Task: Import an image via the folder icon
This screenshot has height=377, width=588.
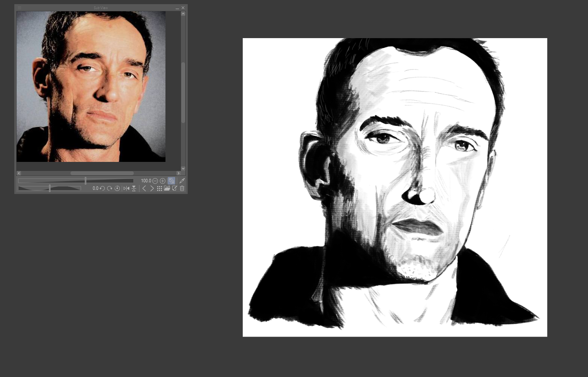Action: [x=167, y=188]
